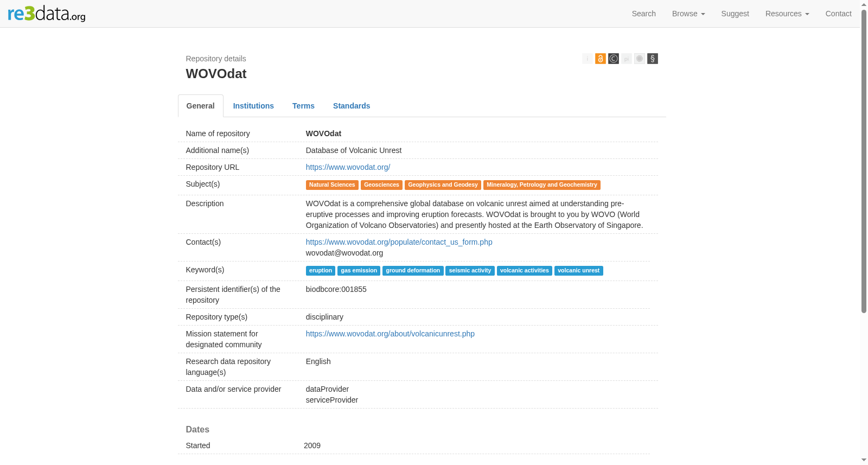Viewport: 868px width, 465px height.
Task: Open the contact_us_form.php link
Action: [399, 242]
